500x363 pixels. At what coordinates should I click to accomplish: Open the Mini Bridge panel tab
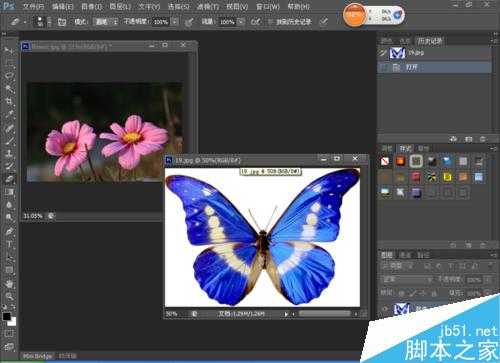37,356
